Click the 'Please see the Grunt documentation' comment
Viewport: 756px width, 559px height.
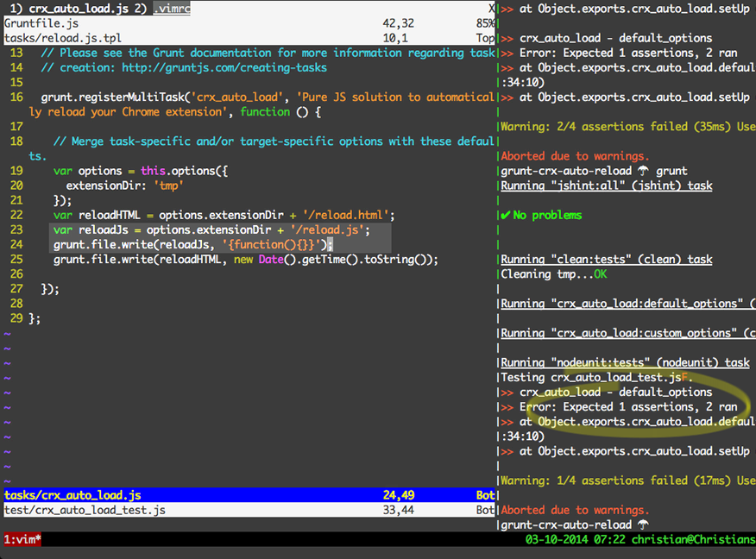click(268, 53)
